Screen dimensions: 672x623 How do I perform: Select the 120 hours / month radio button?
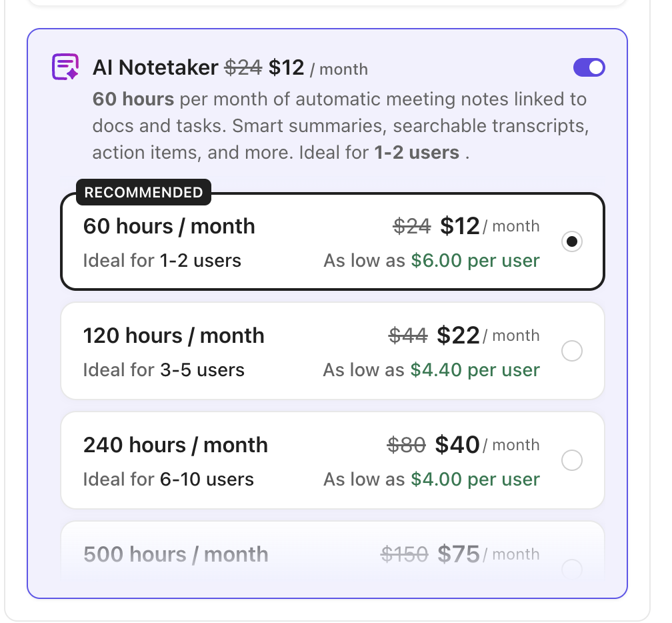point(571,351)
